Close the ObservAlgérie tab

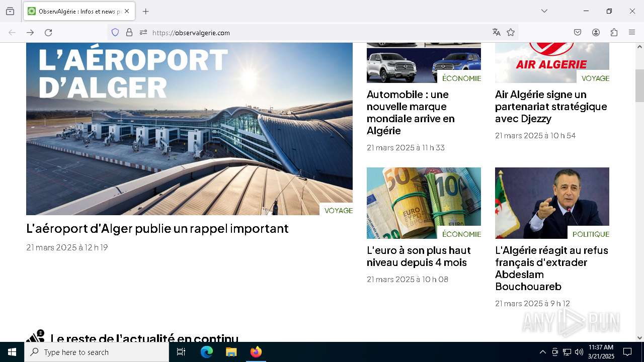pos(127,11)
